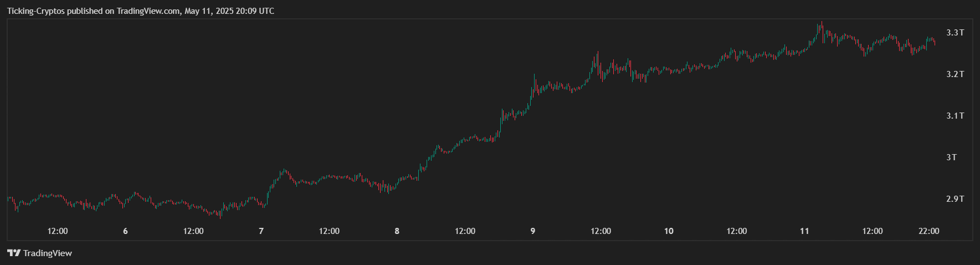Click date marker 10 on time axis
This screenshot has height=265, width=980.
[669, 231]
